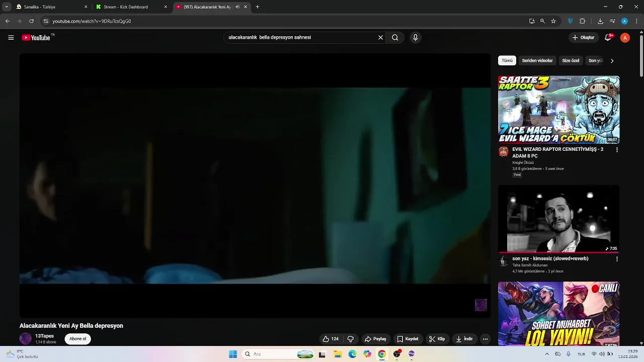Open the YouTube notifications bell
The width and height of the screenshot is (644, 362).
(608, 37)
